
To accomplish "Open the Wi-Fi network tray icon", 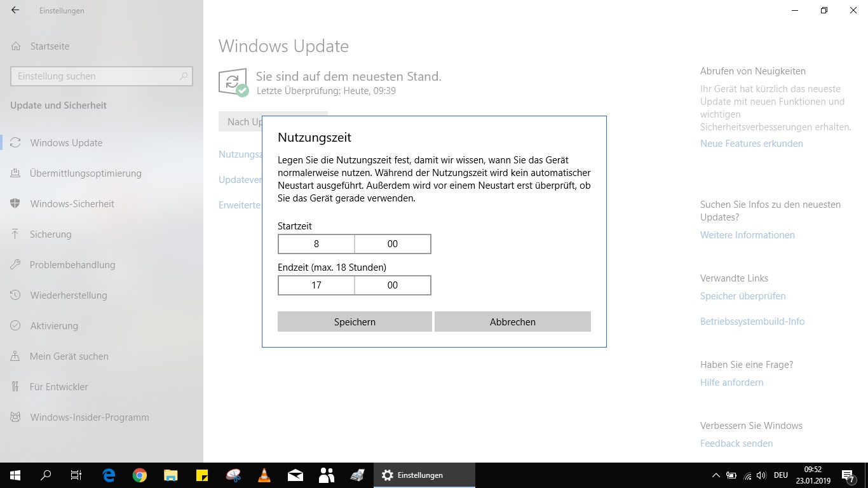I will click(x=747, y=475).
